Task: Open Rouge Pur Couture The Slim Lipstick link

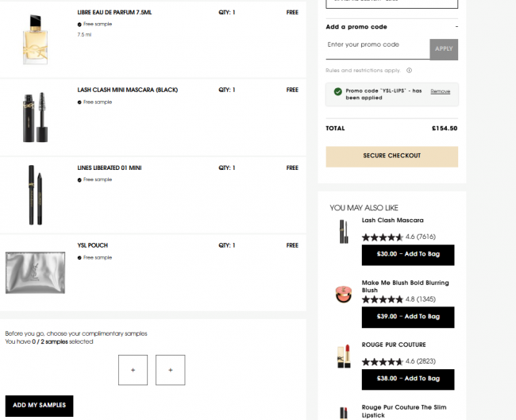Action: click(x=404, y=411)
